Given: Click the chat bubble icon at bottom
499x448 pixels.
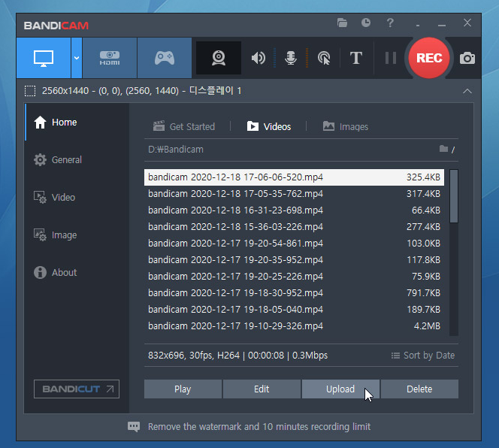Looking at the screenshot, I should 134,427.
